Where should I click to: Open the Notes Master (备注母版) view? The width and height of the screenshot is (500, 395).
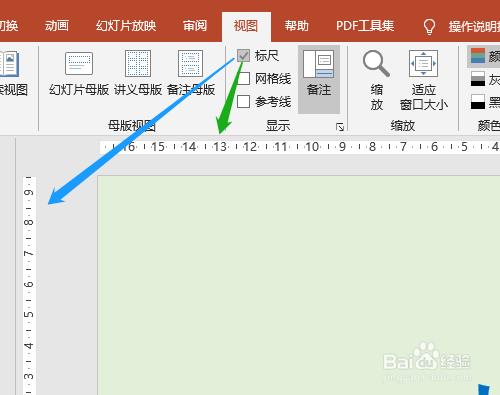[x=191, y=73]
